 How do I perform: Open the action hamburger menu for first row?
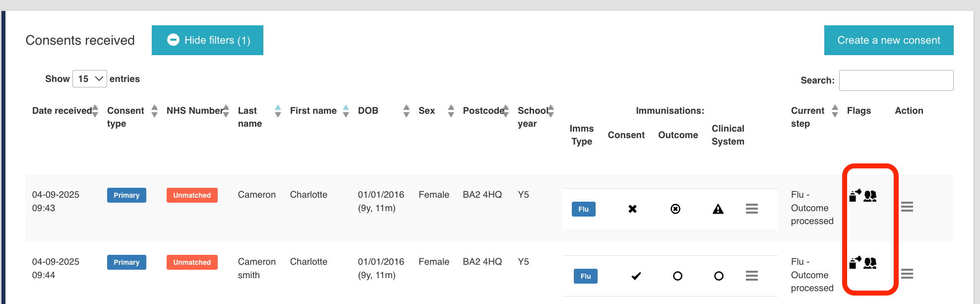(907, 207)
